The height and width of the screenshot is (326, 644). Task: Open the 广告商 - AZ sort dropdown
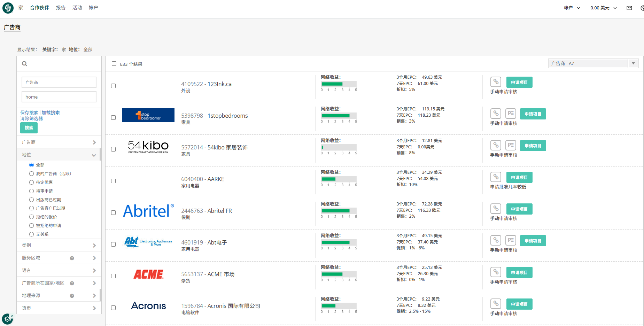(593, 63)
